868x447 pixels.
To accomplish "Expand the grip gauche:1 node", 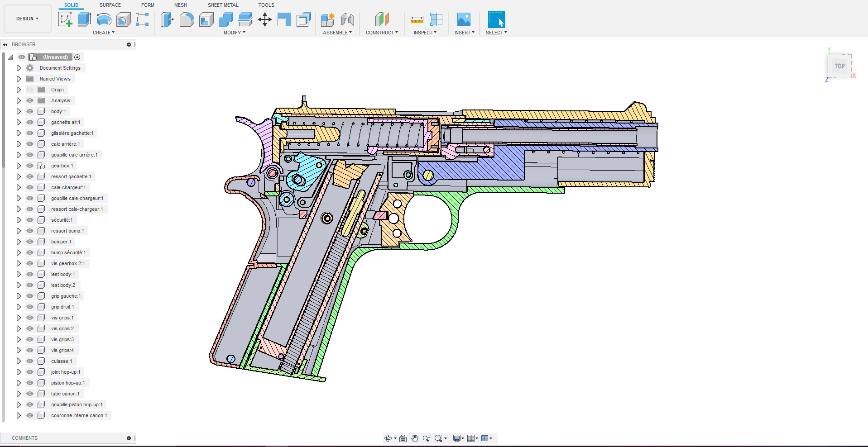I will pyautogui.click(x=19, y=296).
